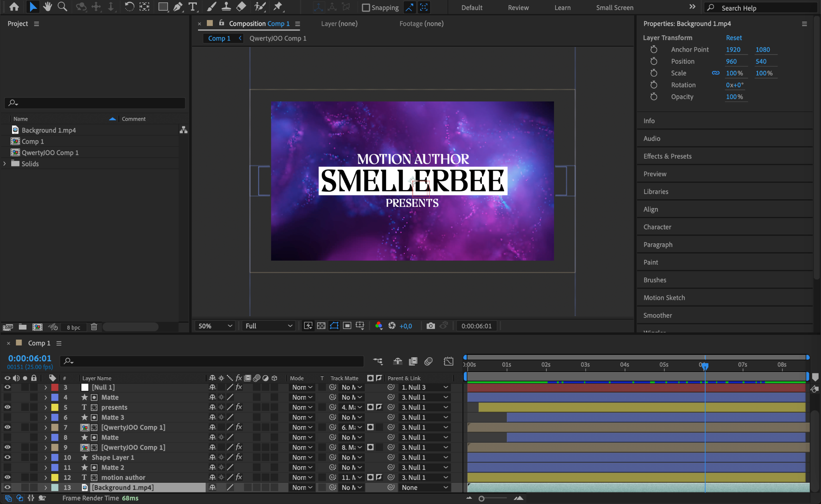Toggle transparency grid in viewer
Image resolution: width=821 pixels, height=504 pixels.
(321, 326)
